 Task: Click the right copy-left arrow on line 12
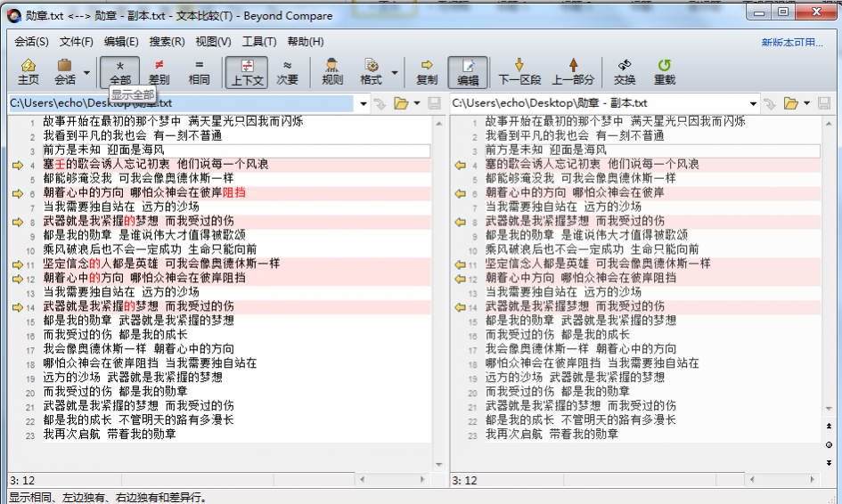pyautogui.click(x=460, y=279)
